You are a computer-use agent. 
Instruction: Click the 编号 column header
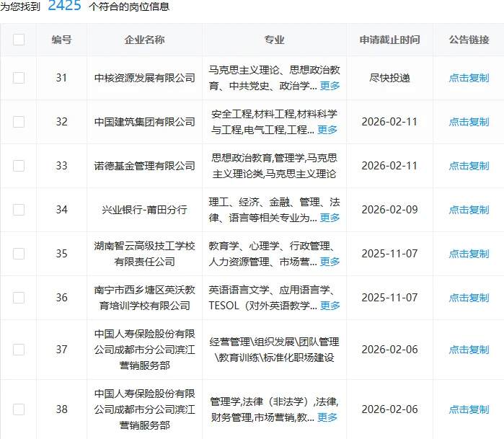coord(61,40)
